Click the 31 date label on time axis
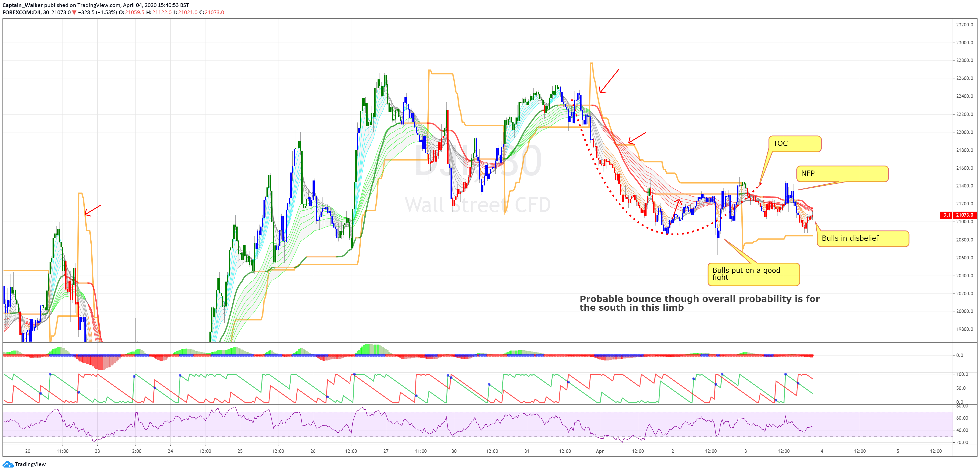This screenshot has width=980, height=472. tap(526, 451)
